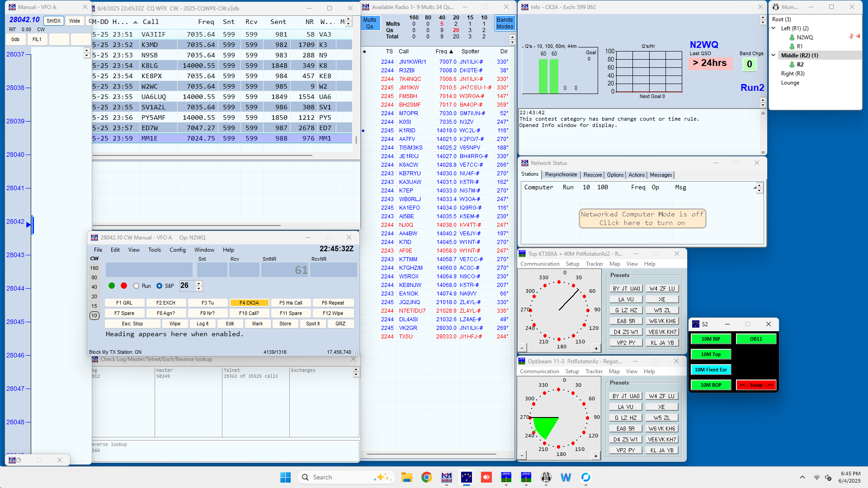Open Windows Start menu
Image resolution: width=868 pixels, height=488 pixels.
286,477
